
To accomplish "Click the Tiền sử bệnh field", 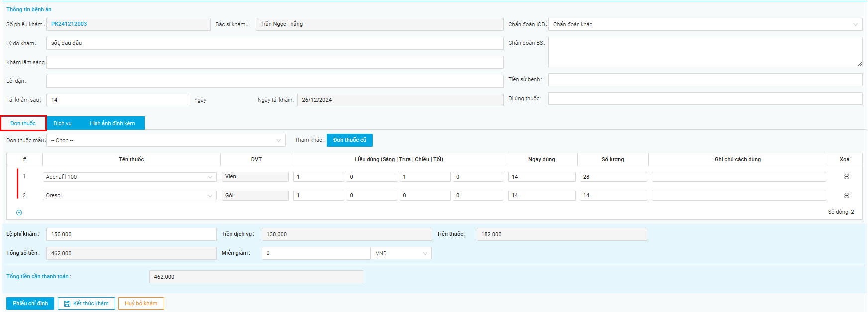I will [x=705, y=80].
